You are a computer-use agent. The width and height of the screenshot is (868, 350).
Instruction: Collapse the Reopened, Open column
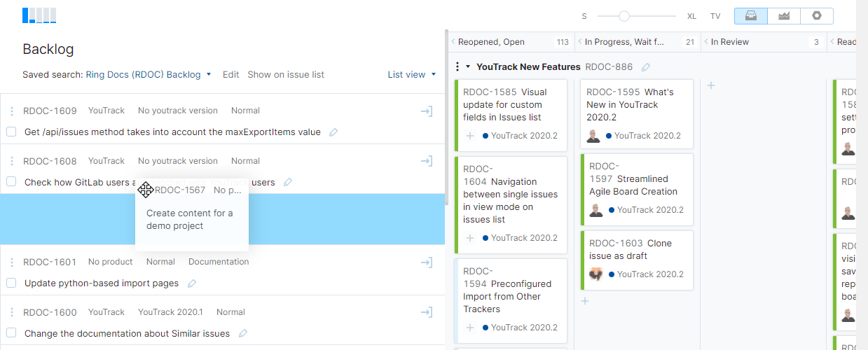[x=453, y=42]
